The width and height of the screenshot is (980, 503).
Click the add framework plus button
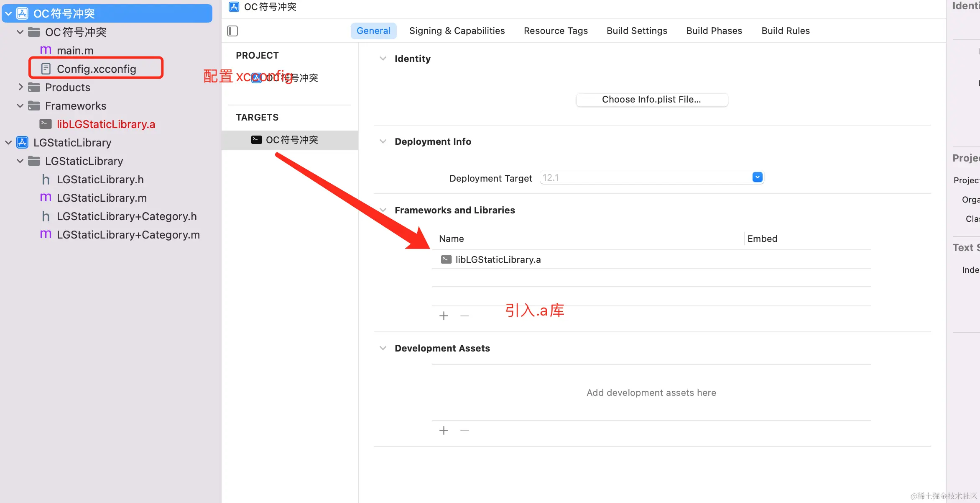pos(444,316)
